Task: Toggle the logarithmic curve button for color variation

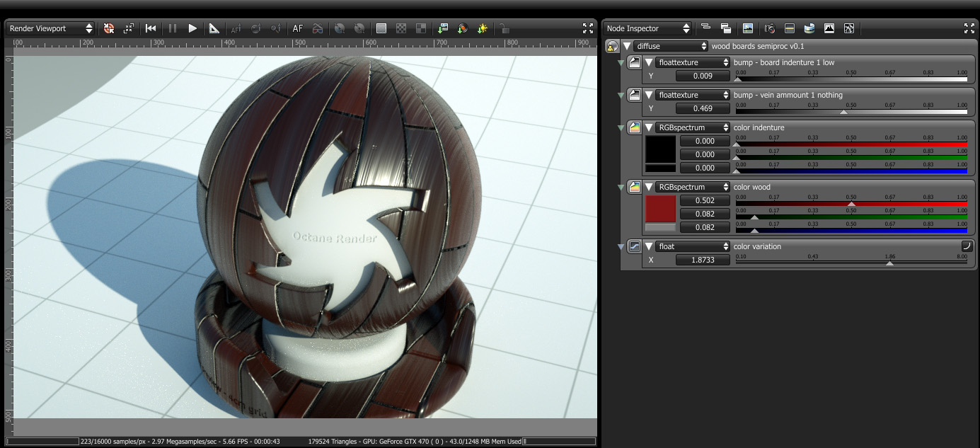Action: click(967, 246)
